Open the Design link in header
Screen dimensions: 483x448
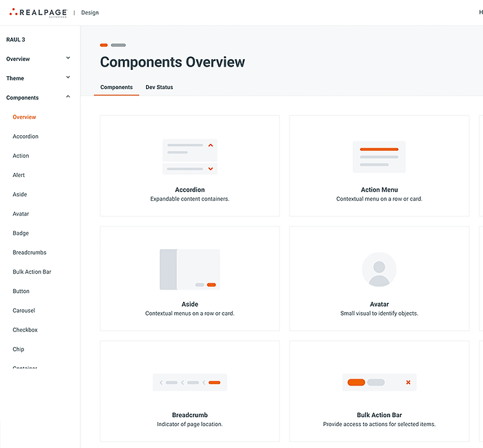[x=90, y=12]
